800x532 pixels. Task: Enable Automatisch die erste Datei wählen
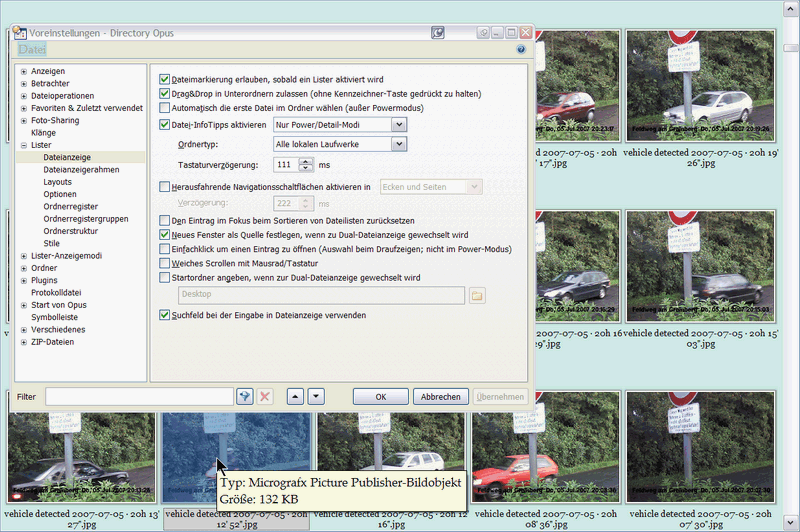click(x=164, y=108)
